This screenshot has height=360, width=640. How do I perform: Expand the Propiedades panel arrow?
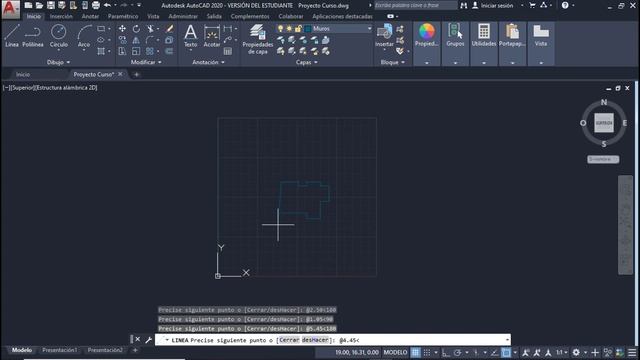click(427, 63)
